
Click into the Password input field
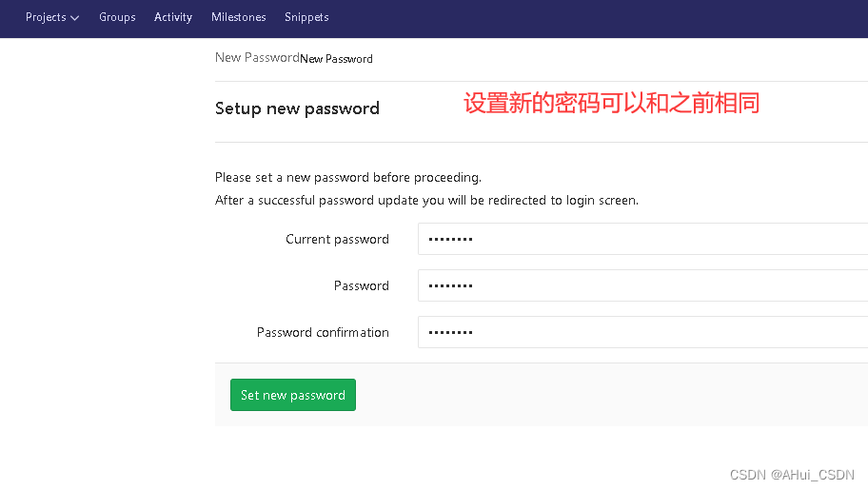click(642, 285)
